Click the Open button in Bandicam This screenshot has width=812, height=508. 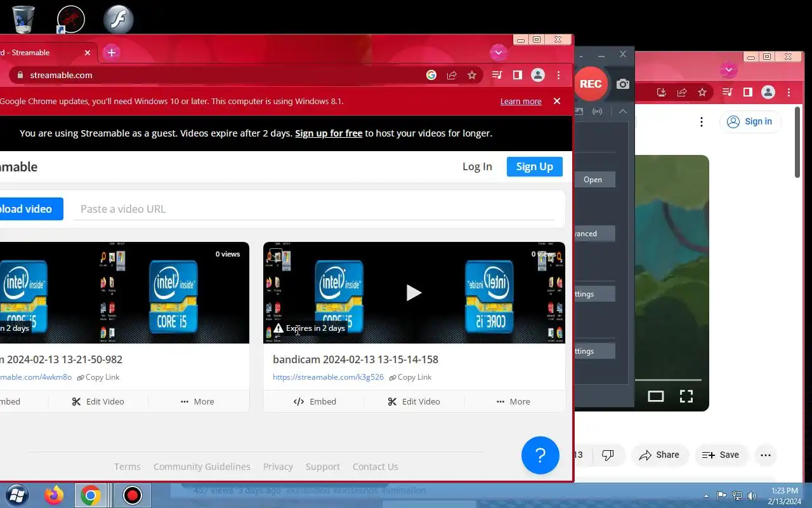[x=594, y=180]
